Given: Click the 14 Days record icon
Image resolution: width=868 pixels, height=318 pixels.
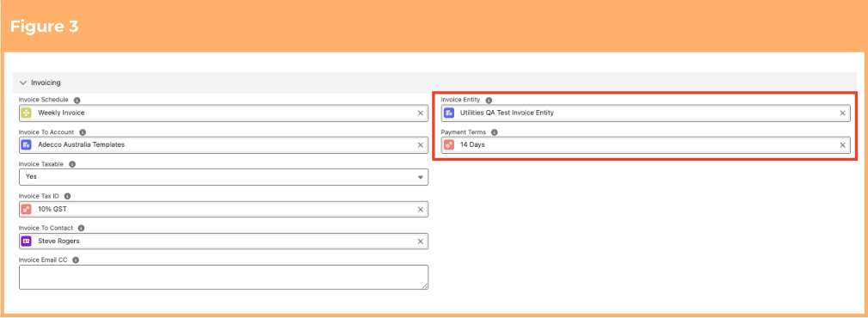Looking at the screenshot, I should pyautogui.click(x=448, y=145).
